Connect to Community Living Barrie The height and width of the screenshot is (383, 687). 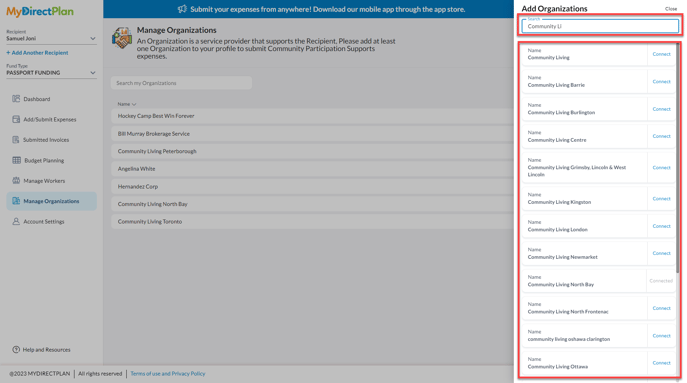661,82
